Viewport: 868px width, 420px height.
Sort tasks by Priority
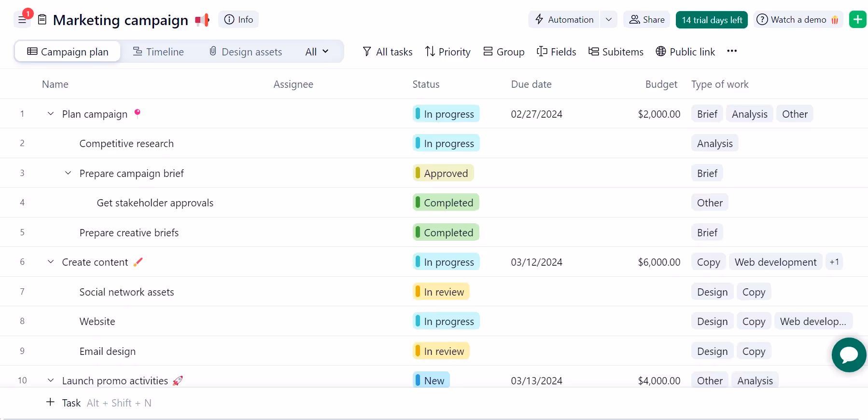pyautogui.click(x=448, y=52)
